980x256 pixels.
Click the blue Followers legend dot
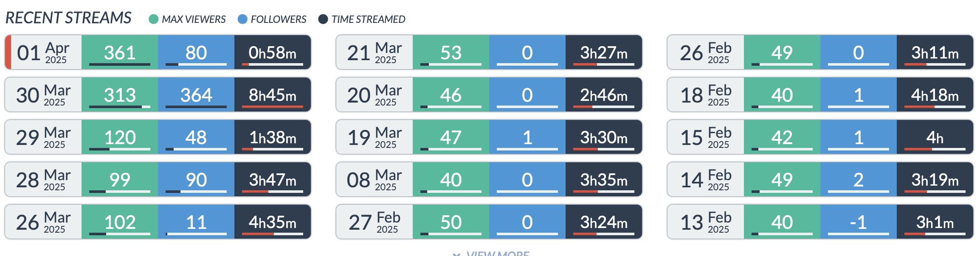[242, 19]
